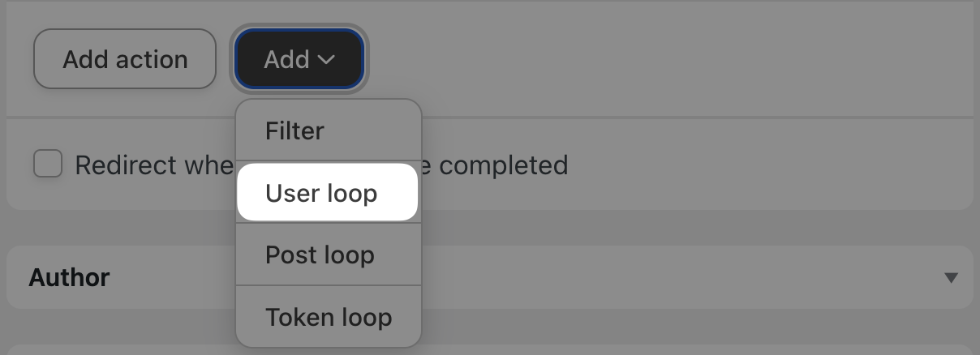Toggle the Author section disclosure arrow
The width and height of the screenshot is (980, 355).
pos(952,278)
